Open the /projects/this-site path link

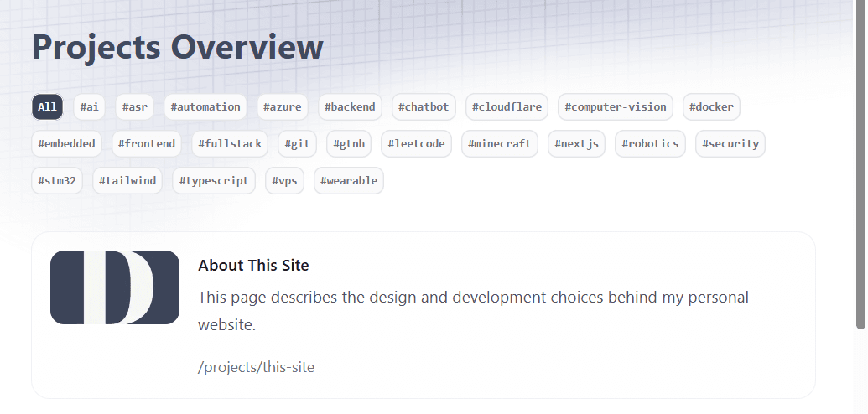pyautogui.click(x=256, y=367)
